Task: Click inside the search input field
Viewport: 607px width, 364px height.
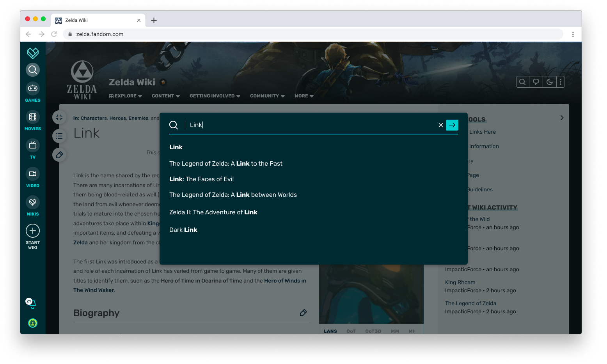Action: click(x=312, y=125)
